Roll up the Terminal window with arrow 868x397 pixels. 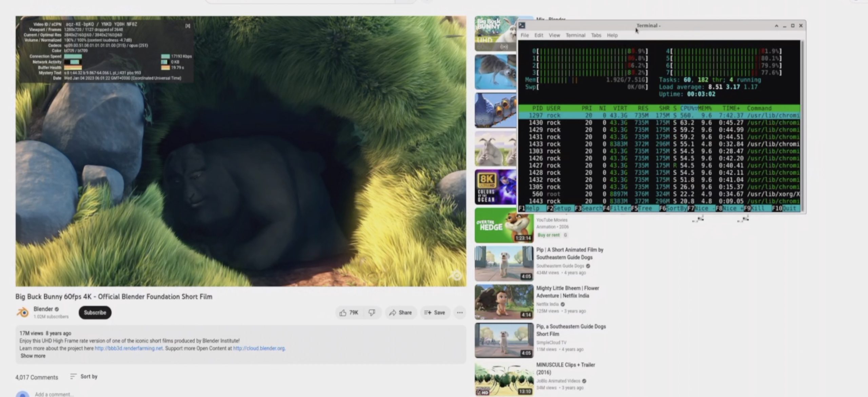point(776,26)
